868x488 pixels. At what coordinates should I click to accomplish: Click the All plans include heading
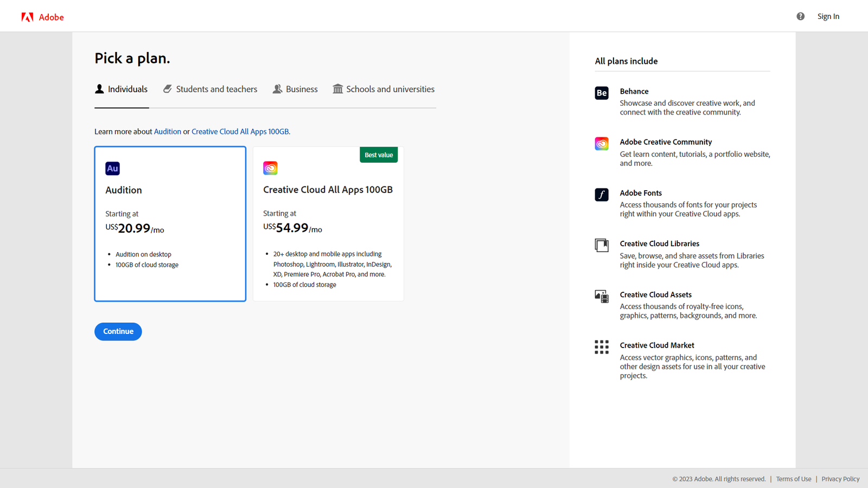pos(626,61)
